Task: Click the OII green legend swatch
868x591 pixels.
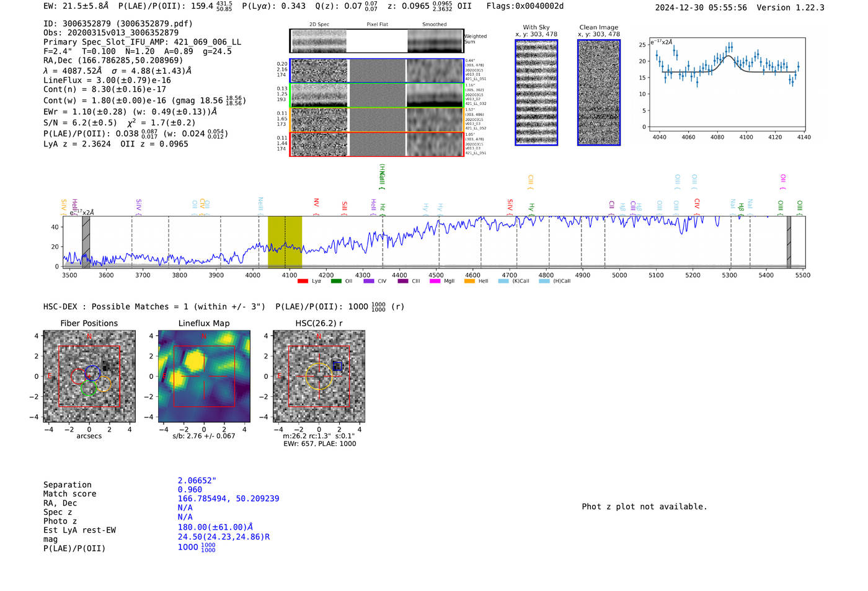Action: tap(336, 282)
